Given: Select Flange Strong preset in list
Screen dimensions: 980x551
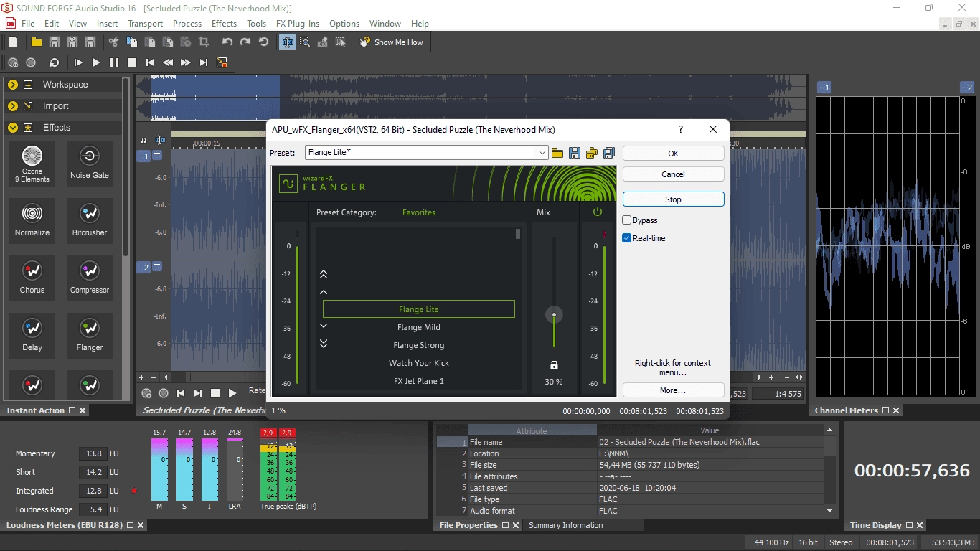Looking at the screenshot, I should tap(419, 345).
